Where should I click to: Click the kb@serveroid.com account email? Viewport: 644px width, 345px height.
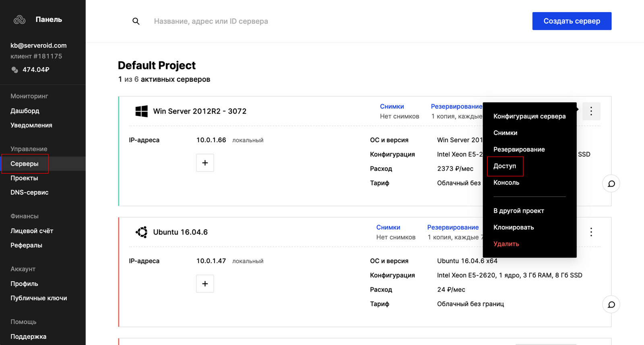[39, 46]
